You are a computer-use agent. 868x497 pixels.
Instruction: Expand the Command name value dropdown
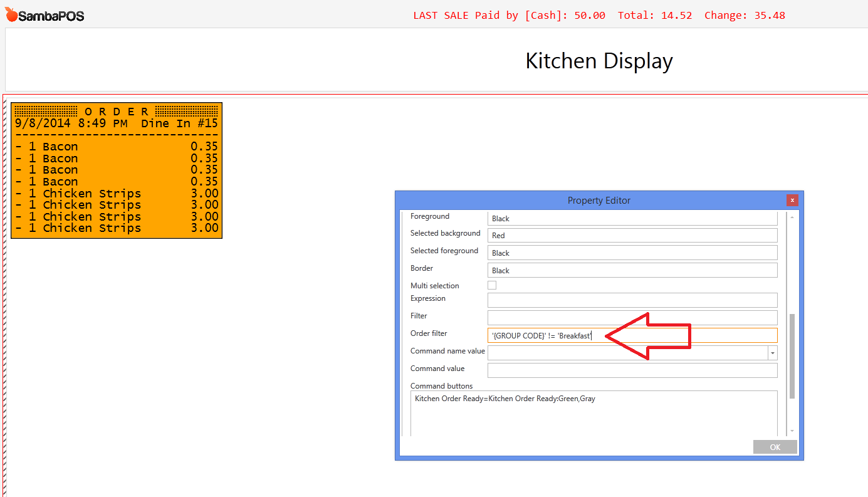(x=772, y=353)
